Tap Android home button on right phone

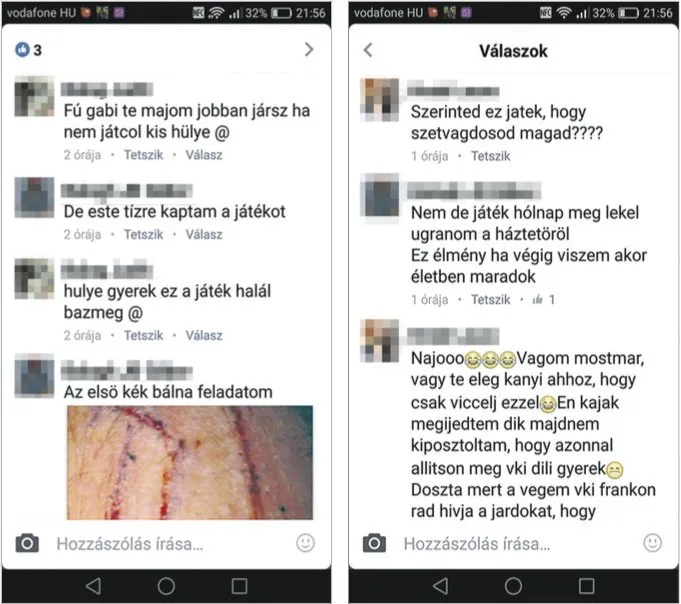click(513, 586)
